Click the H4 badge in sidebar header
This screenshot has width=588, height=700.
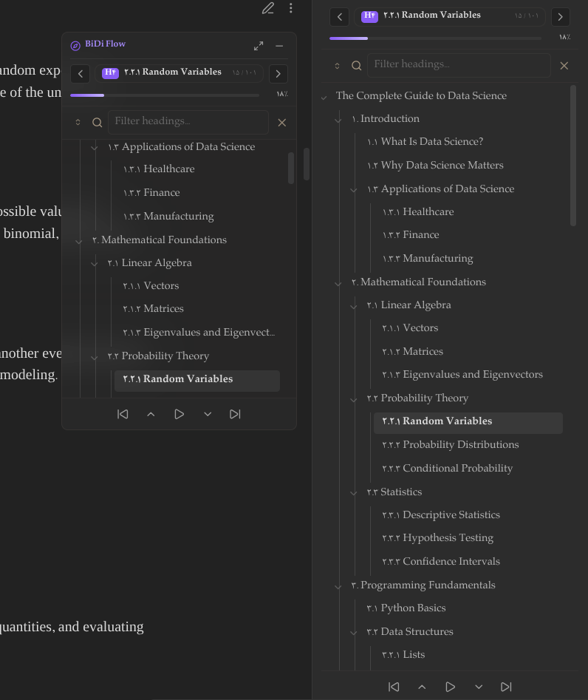[369, 16]
